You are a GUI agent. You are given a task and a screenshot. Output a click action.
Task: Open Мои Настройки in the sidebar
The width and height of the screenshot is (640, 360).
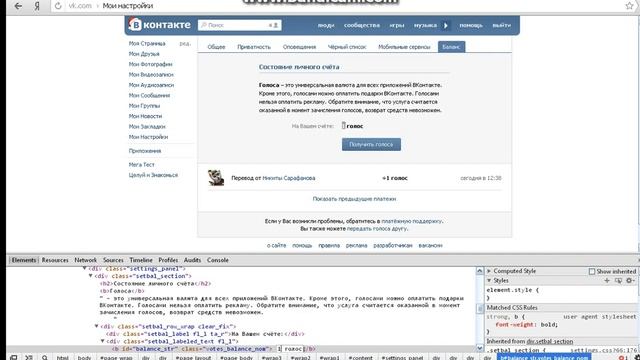148,137
